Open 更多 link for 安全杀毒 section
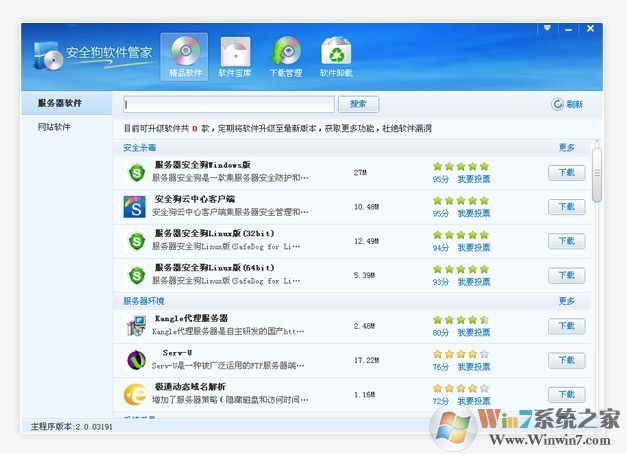 click(566, 148)
